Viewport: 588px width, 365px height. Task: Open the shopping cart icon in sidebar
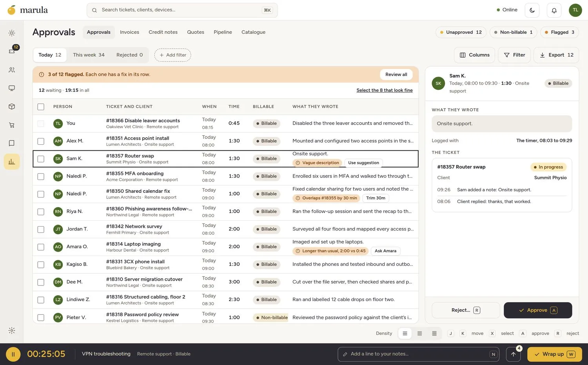pos(12,125)
